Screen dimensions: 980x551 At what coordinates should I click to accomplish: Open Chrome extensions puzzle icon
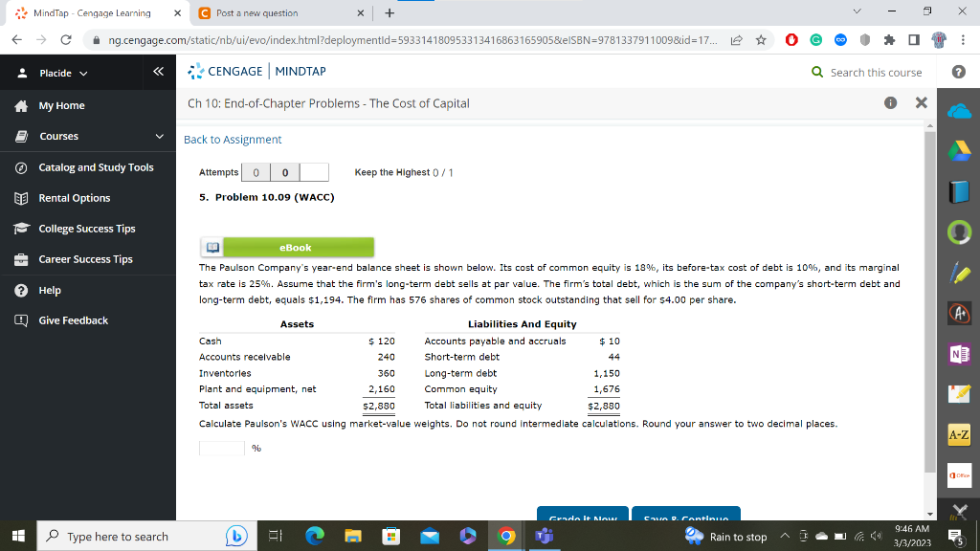[x=889, y=40]
